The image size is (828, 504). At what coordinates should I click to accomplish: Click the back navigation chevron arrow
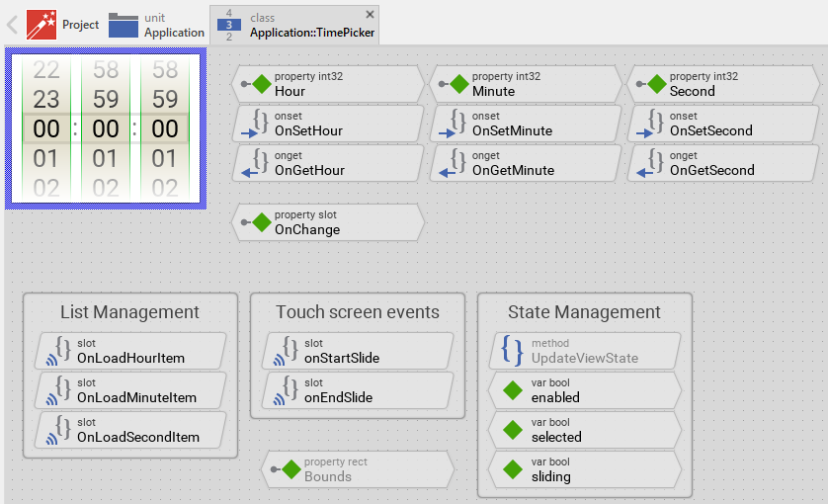[x=13, y=25]
